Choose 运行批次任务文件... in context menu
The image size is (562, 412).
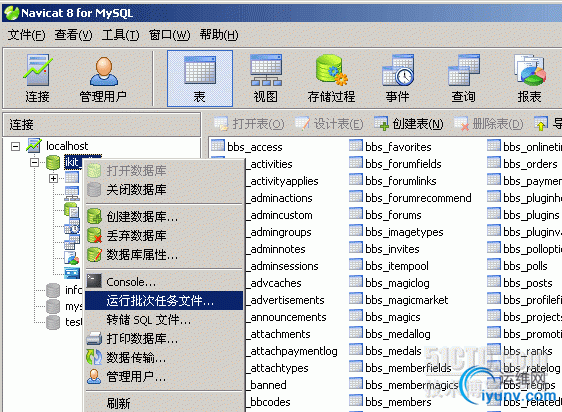coord(164,300)
